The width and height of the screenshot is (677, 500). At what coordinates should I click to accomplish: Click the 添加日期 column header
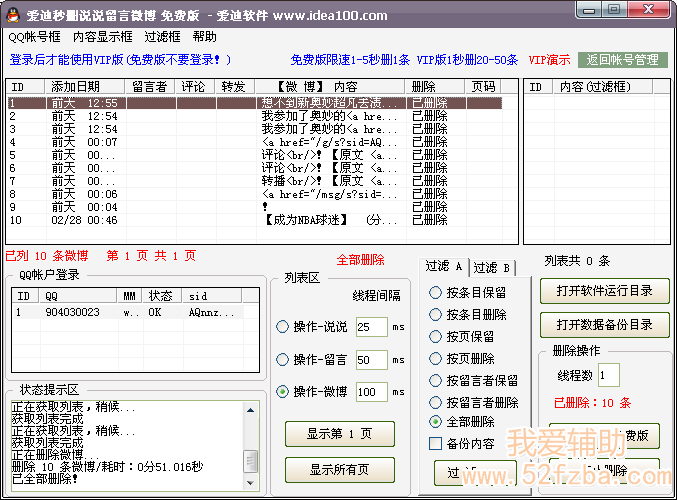85,87
